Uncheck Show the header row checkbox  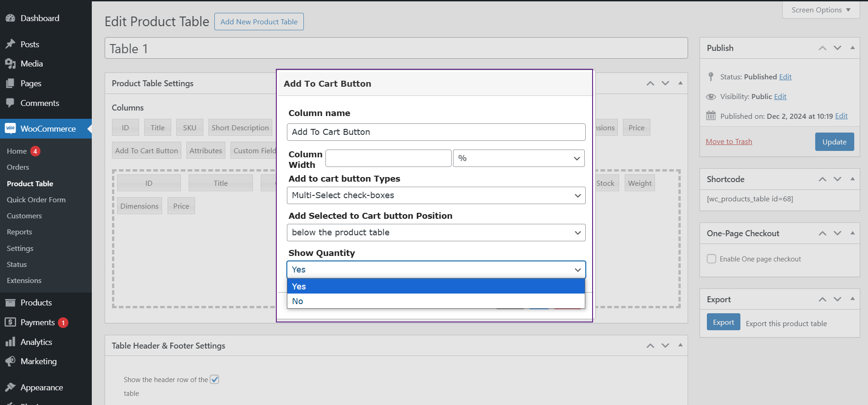(214, 379)
